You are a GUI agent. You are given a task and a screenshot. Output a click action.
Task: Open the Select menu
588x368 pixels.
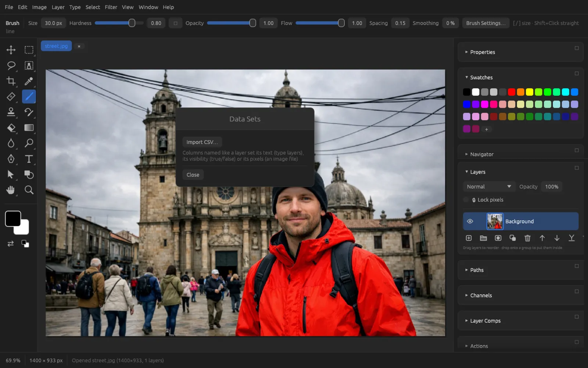coord(93,7)
